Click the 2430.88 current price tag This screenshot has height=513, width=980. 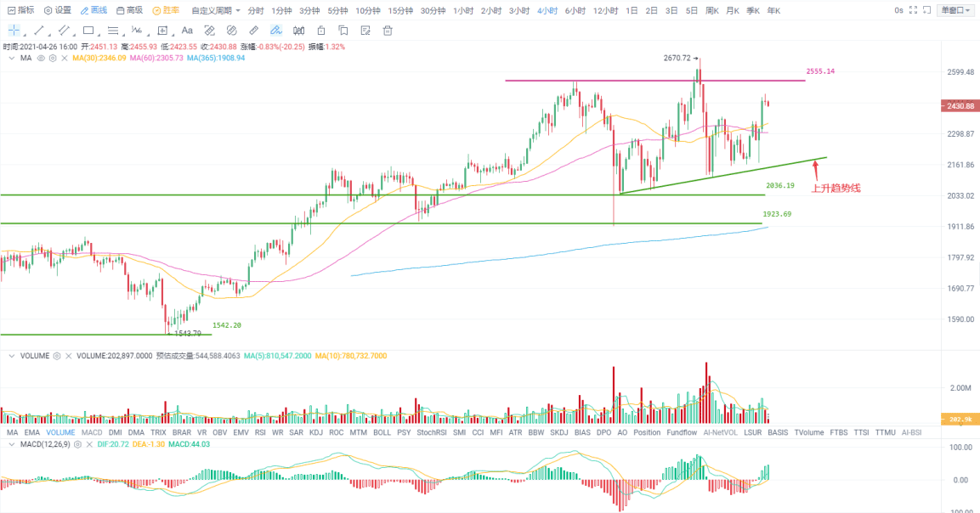pyautogui.click(x=960, y=105)
